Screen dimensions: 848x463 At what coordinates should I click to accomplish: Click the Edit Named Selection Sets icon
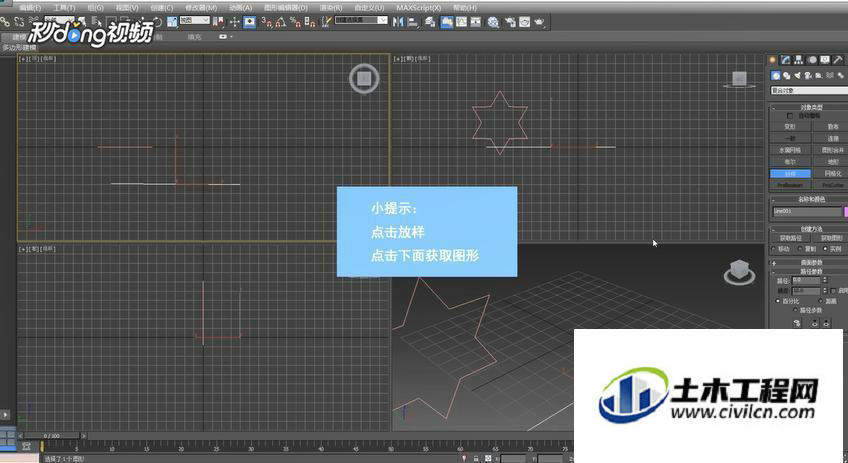tap(327, 22)
